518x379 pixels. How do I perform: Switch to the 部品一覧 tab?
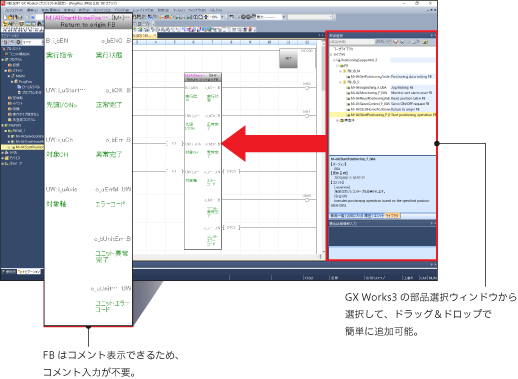[337, 216]
